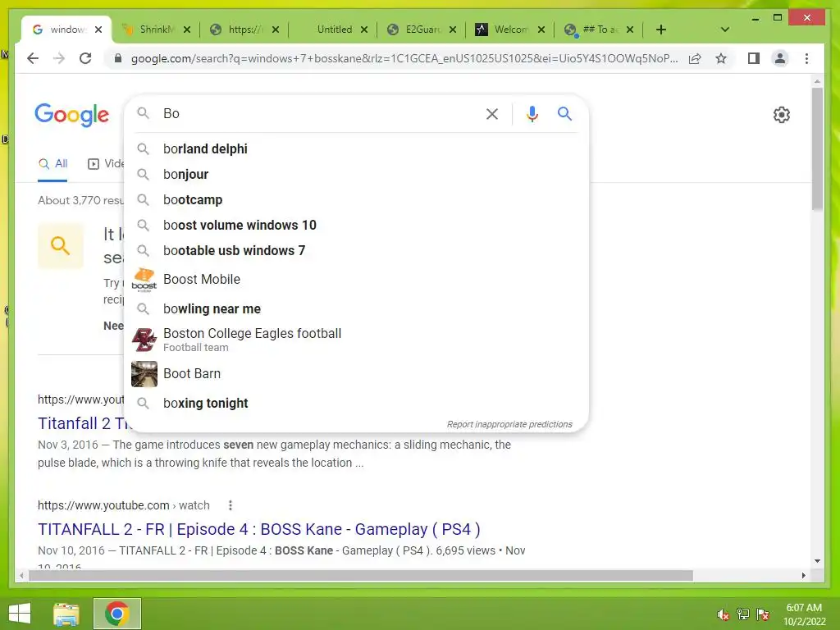Select 'bonjour' suggestion

pyautogui.click(x=356, y=174)
